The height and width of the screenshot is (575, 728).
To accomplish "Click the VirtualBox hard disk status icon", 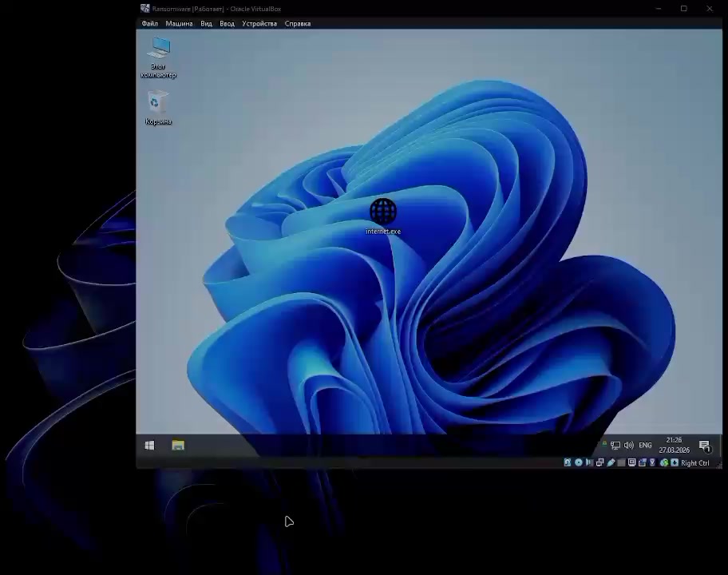I will [x=568, y=462].
